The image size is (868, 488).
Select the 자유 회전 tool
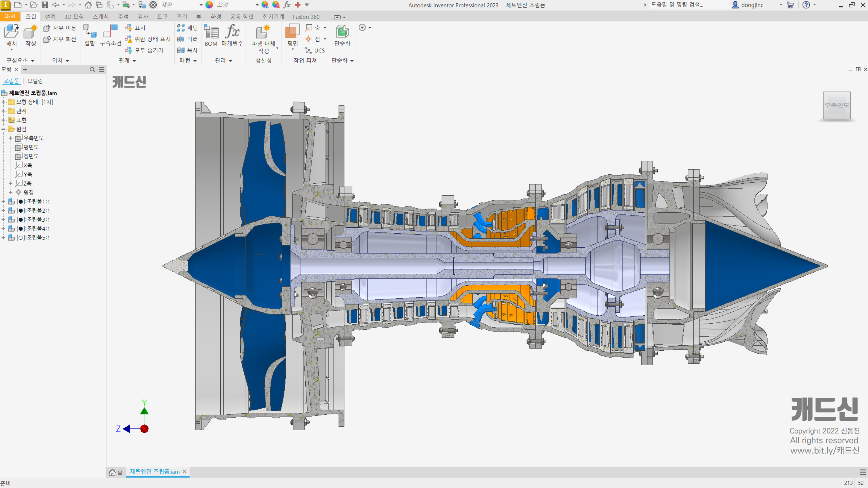(60, 39)
